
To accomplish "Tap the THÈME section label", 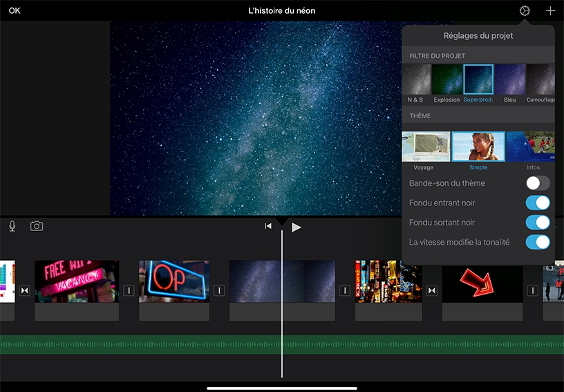I will click(x=420, y=115).
